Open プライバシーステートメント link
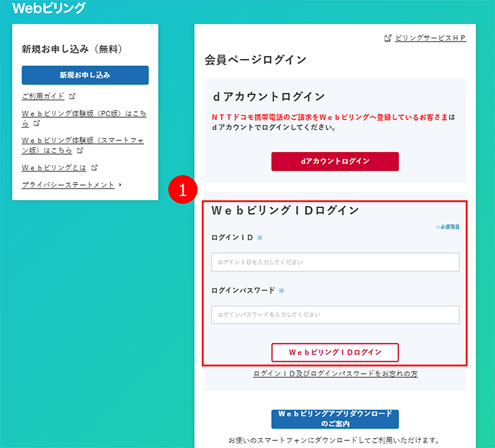 [x=68, y=185]
